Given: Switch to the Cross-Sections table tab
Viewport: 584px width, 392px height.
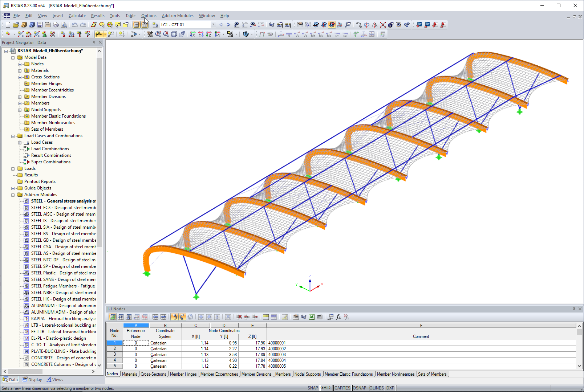Looking at the screenshot, I should click(154, 374).
